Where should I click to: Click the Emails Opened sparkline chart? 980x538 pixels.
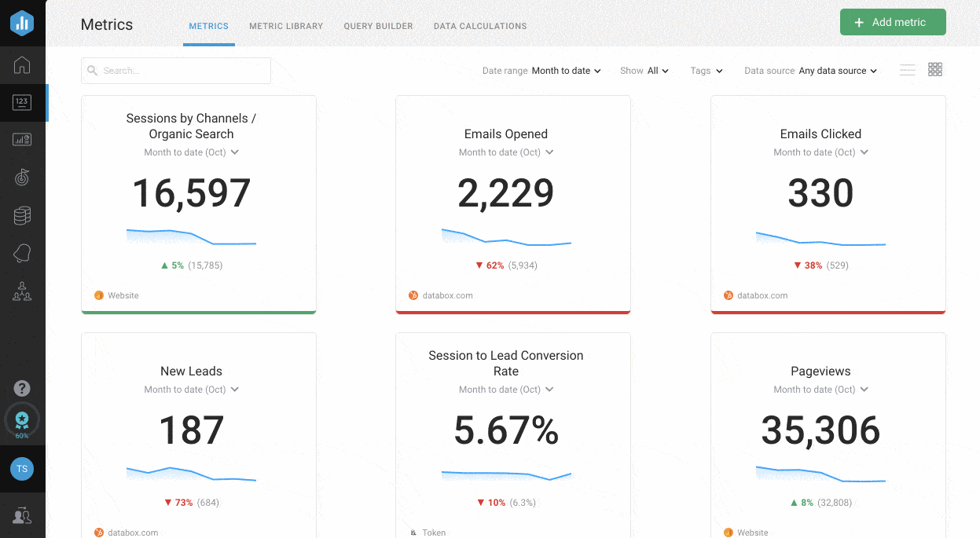506,237
